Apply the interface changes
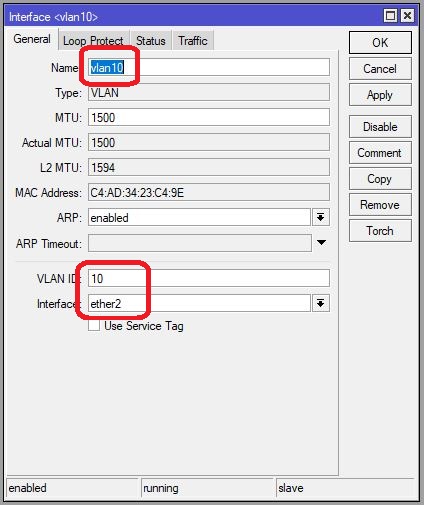This screenshot has width=424, height=505. point(380,95)
